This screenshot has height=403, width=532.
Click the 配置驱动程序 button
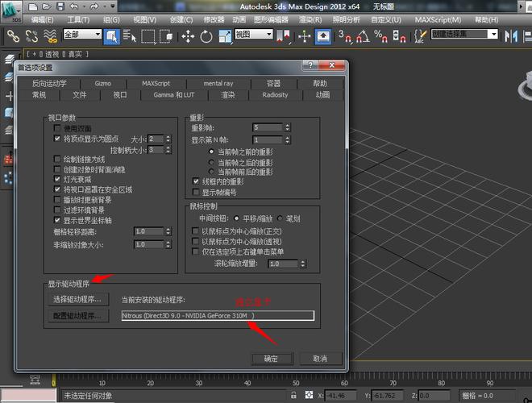click(77, 316)
